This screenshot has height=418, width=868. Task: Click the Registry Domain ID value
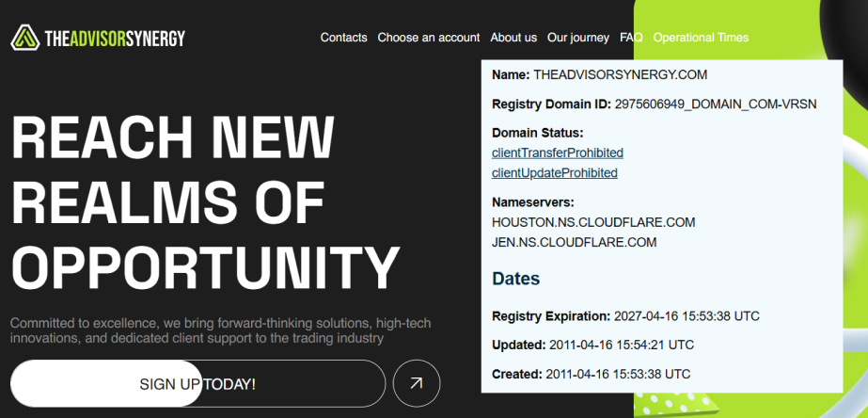click(x=716, y=104)
